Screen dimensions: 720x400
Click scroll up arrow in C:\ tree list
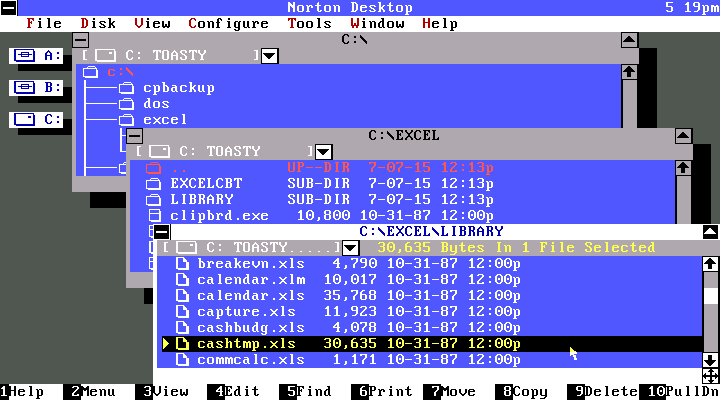pyautogui.click(x=629, y=72)
